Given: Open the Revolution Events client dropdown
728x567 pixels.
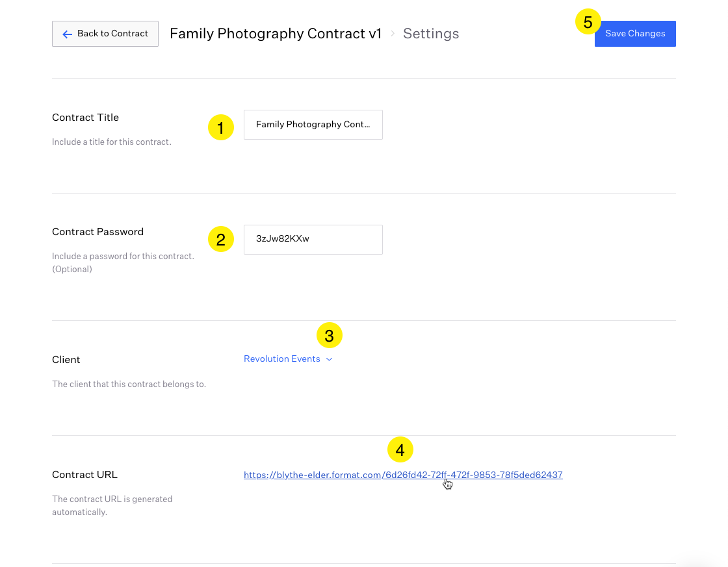Looking at the screenshot, I should 282,359.
